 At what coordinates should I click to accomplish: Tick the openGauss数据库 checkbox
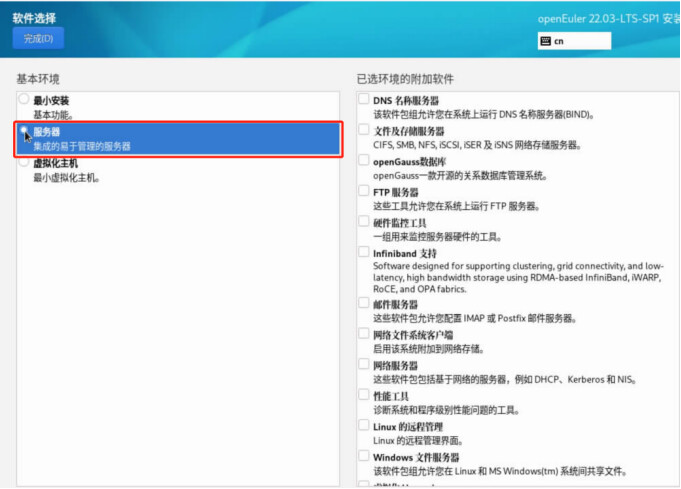(x=364, y=162)
